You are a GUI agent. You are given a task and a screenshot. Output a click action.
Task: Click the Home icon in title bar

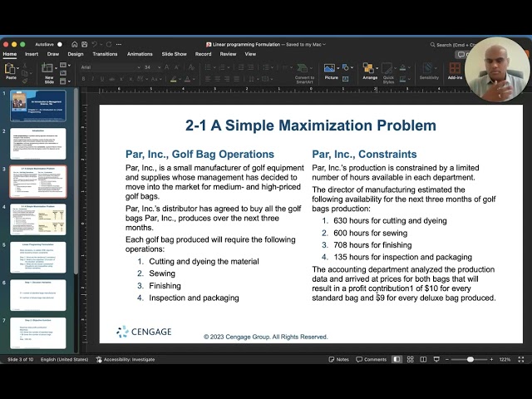(x=74, y=44)
